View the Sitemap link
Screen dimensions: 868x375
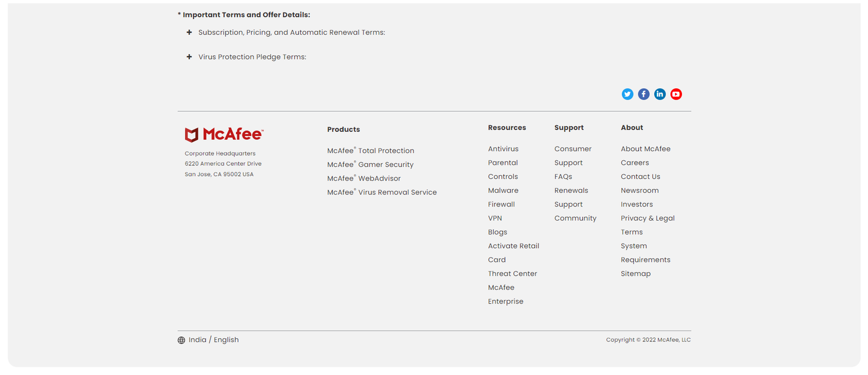635,274
